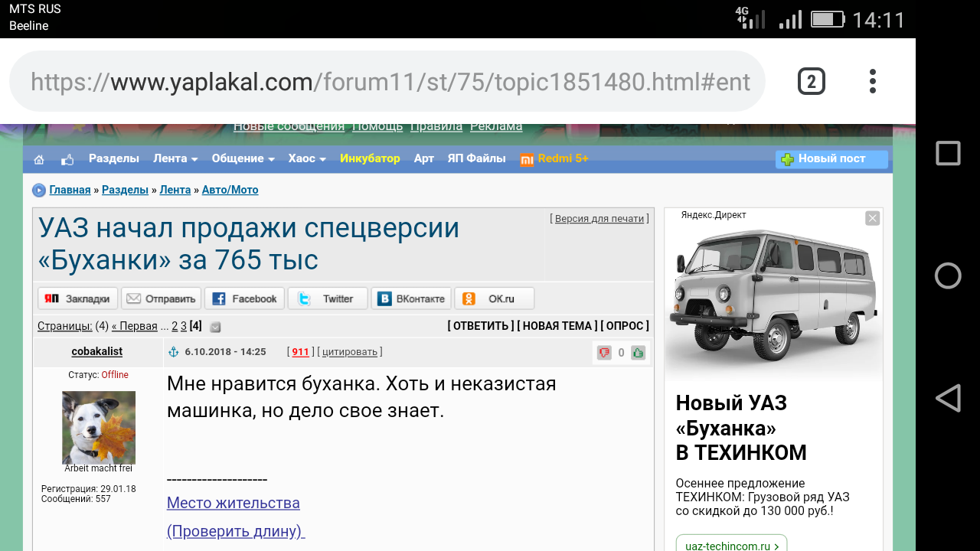Click the red 911 report link
Image resolution: width=980 pixels, height=551 pixels.
click(300, 352)
